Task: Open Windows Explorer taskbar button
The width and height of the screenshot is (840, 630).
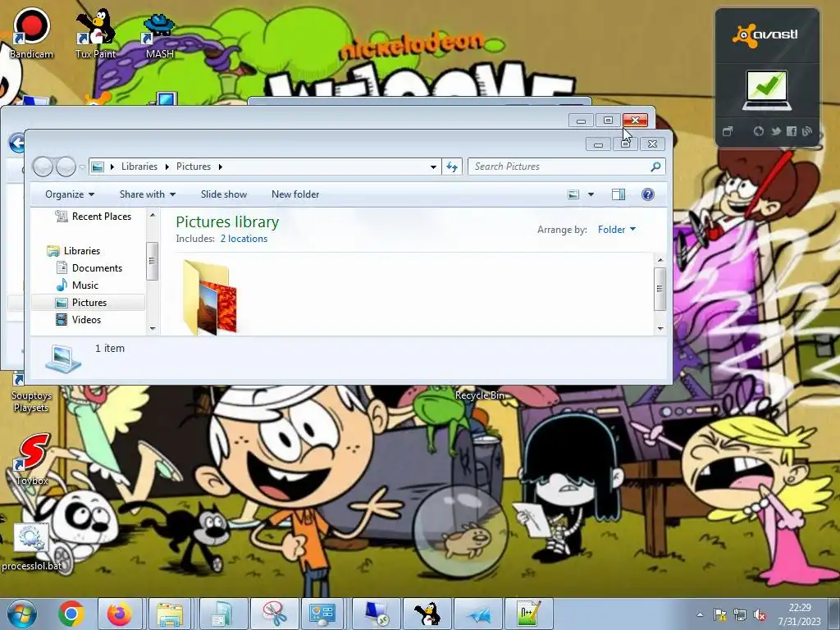Action: coord(170,614)
